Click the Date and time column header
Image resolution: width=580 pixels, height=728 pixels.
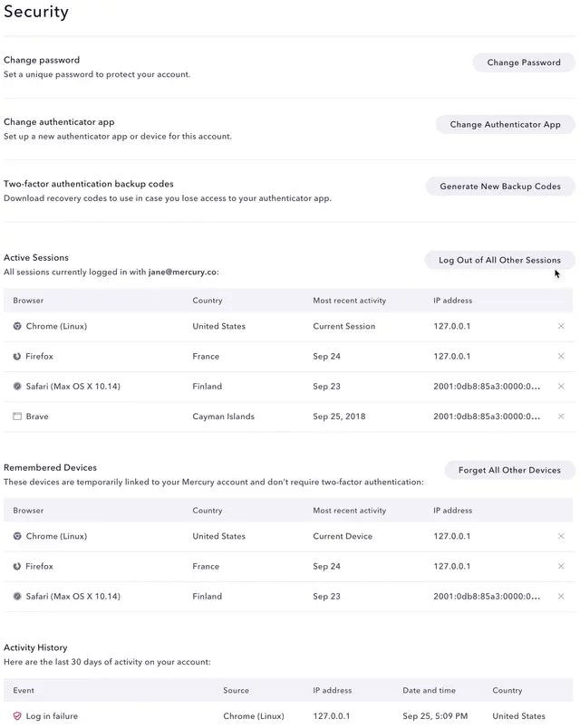click(x=429, y=691)
